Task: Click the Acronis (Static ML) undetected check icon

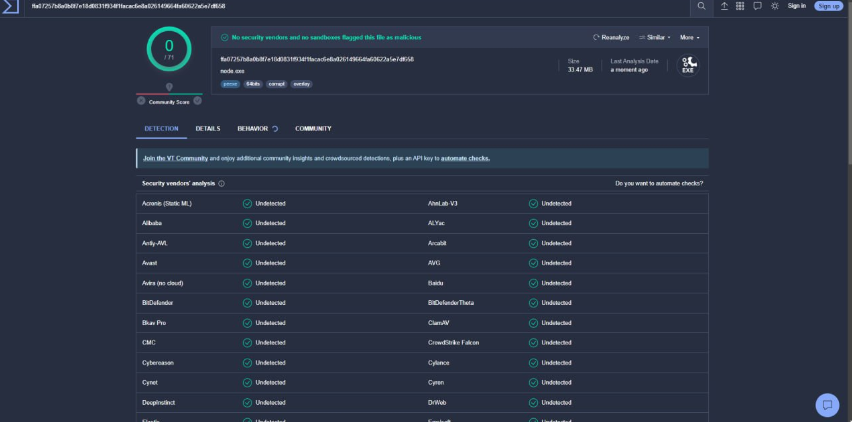Action: click(247, 204)
